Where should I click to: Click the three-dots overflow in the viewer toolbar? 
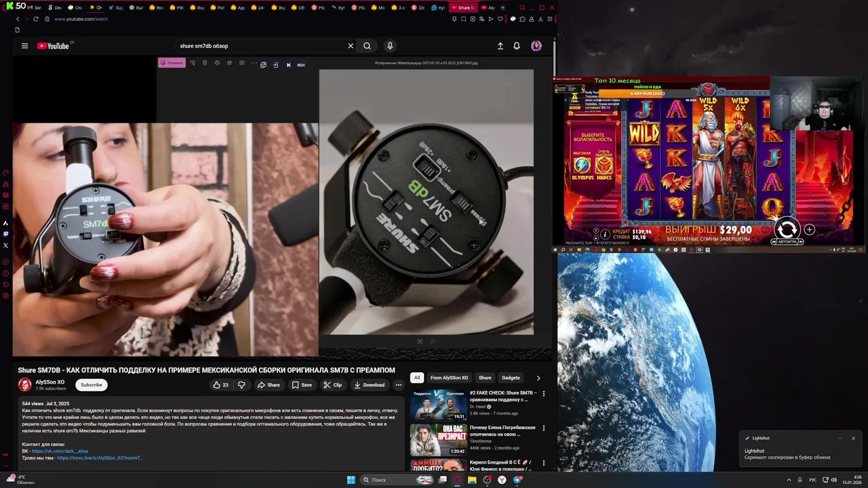pyautogui.click(x=254, y=63)
